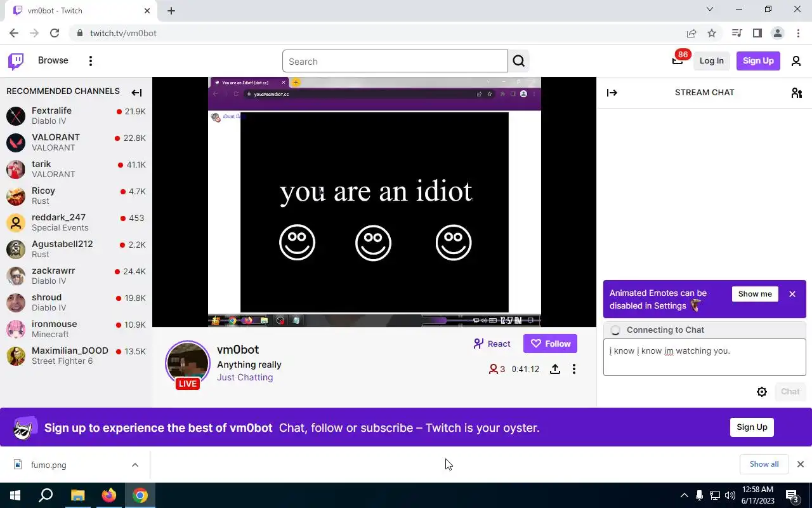Click the React button
The width and height of the screenshot is (812, 508).
pyautogui.click(x=492, y=344)
